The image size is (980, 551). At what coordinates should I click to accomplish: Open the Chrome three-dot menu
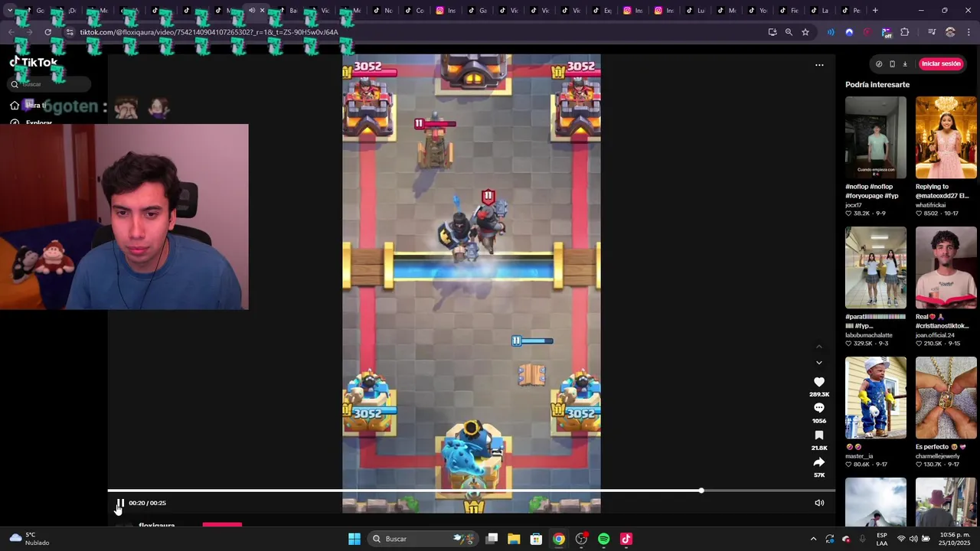tap(969, 32)
